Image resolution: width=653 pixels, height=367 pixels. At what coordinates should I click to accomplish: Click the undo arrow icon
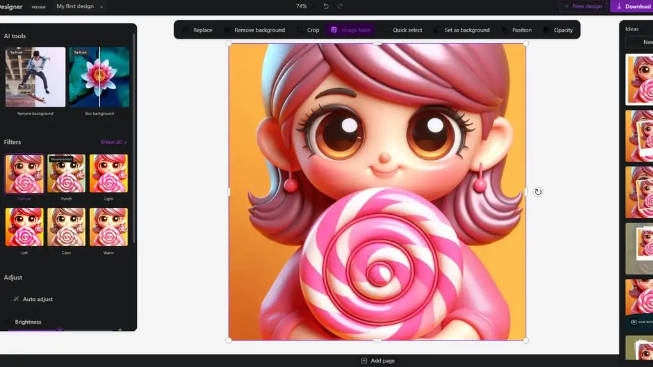click(326, 6)
